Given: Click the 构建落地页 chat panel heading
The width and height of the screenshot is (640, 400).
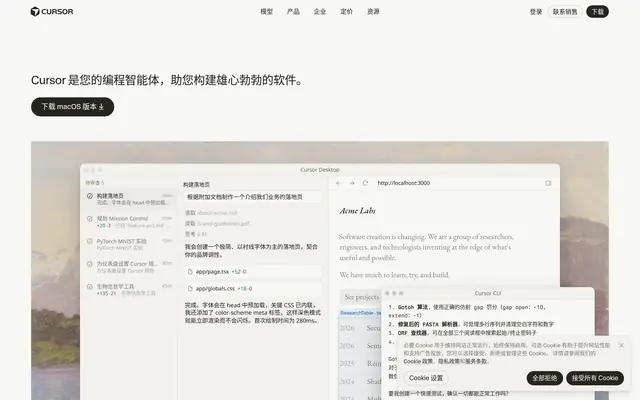Looking at the screenshot, I should (196, 184).
